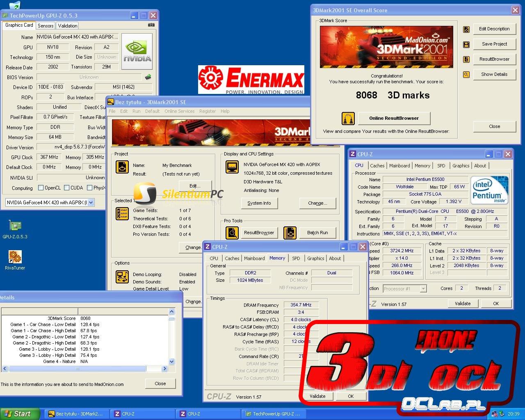The image size is (525, 420).
Task: Click the NVIDIA logo in GPU-Z
Action: 137,51
